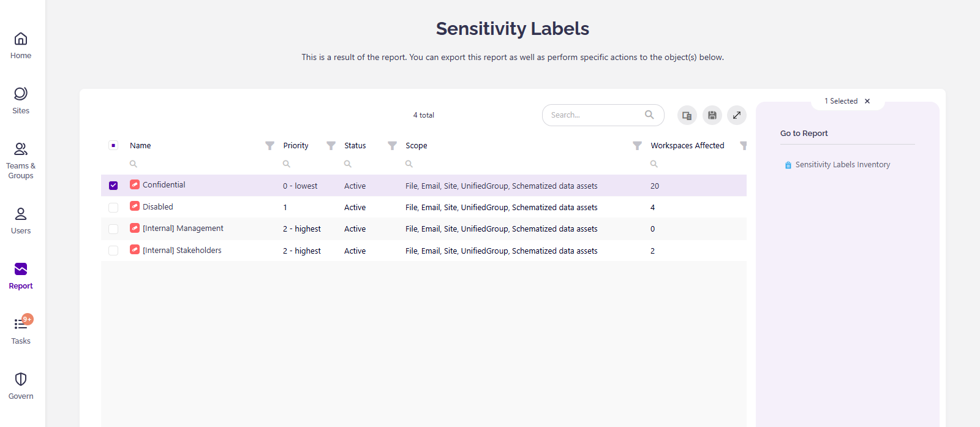
Task: Open the Scope column filter
Action: (638, 146)
